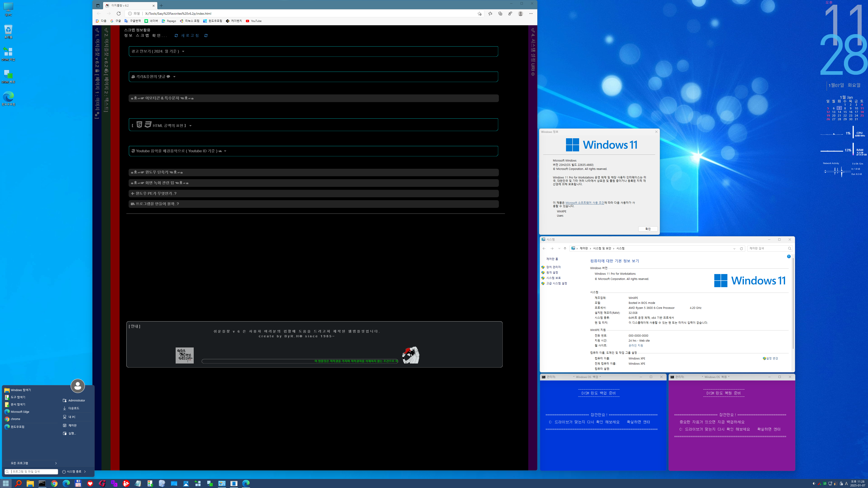The height and width of the screenshot is (488, 868).
Task: Open the Edge tab actions menu icon
Action: point(98,5)
